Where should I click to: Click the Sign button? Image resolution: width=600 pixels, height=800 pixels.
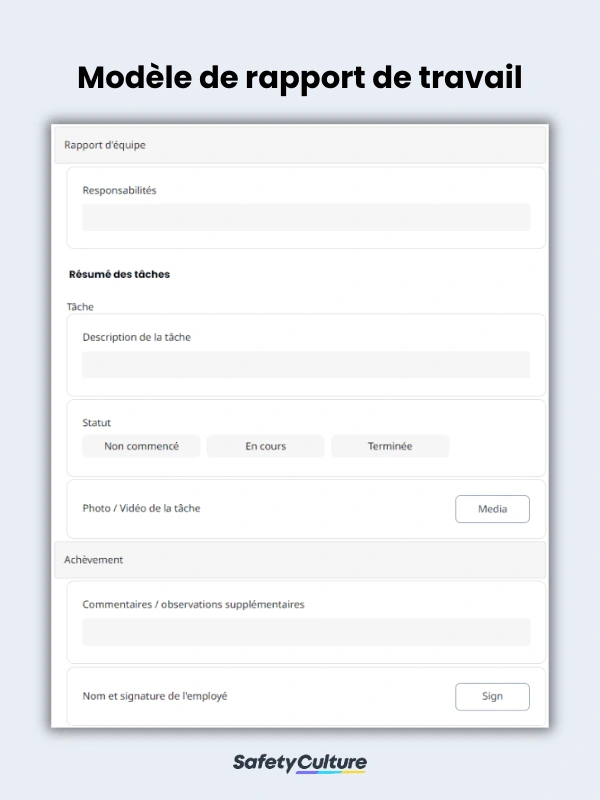point(492,696)
